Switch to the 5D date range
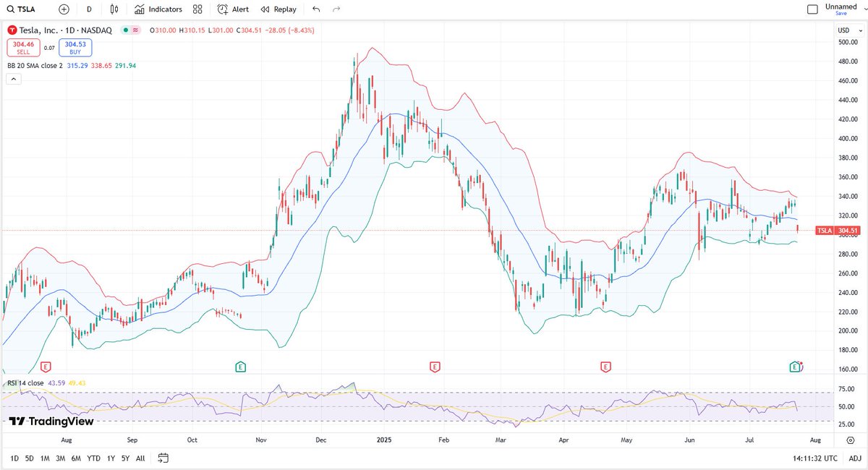The height and width of the screenshot is (470, 868). (x=29, y=458)
